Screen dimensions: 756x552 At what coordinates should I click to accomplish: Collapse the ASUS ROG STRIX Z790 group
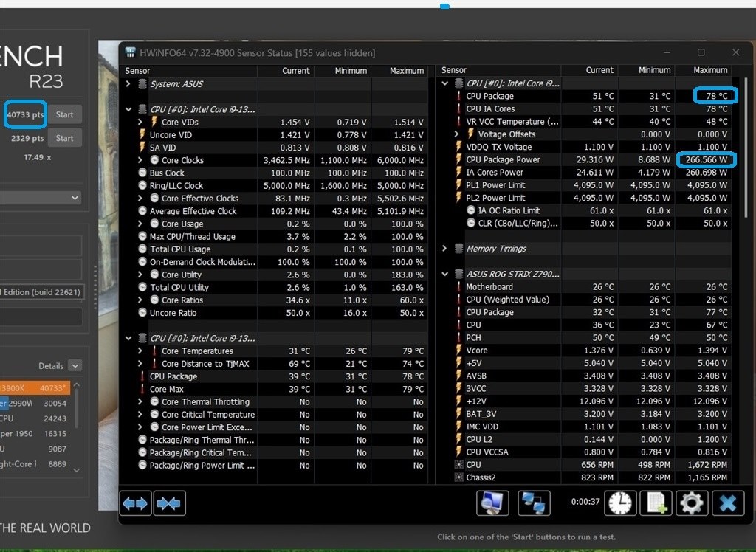pyautogui.click(x=444, y=274)
